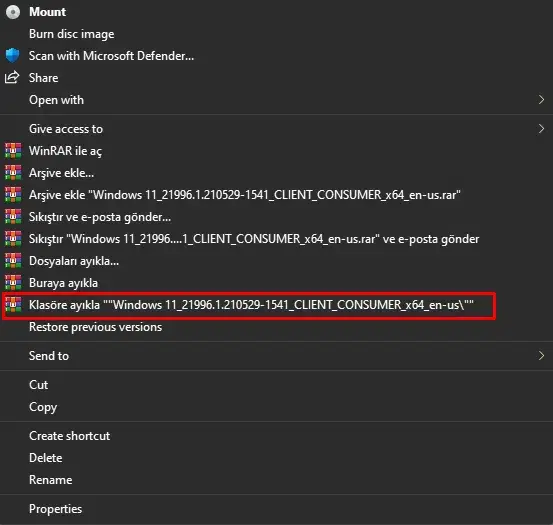Click WinRAR icon beside 'Klasöre ayıkla'
The image size is (553, 525).
(x=13, y=305)
